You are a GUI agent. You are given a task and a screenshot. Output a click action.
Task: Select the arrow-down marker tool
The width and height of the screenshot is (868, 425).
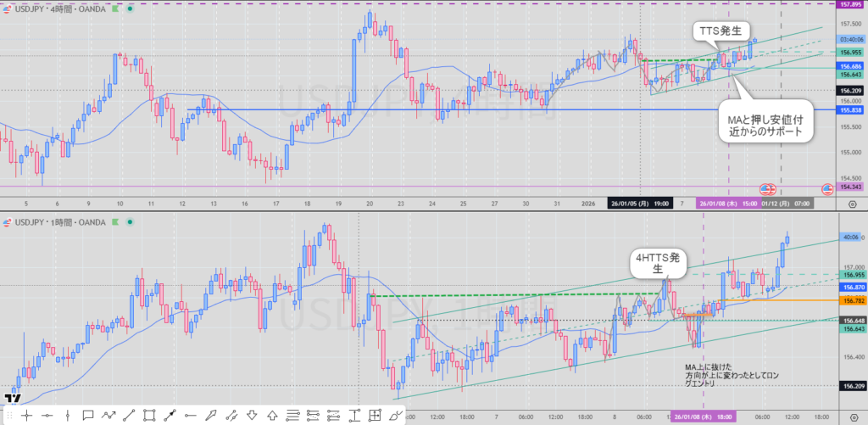252,415
